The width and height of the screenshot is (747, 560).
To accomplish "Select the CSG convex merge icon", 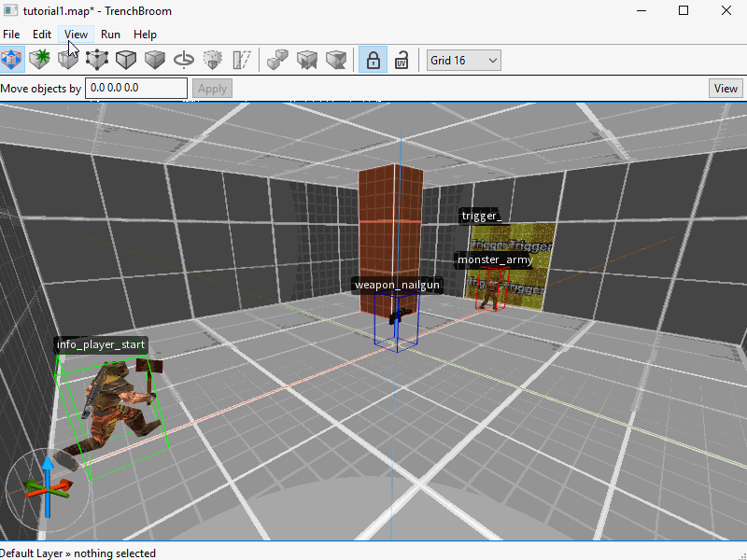I will point(277,59).
